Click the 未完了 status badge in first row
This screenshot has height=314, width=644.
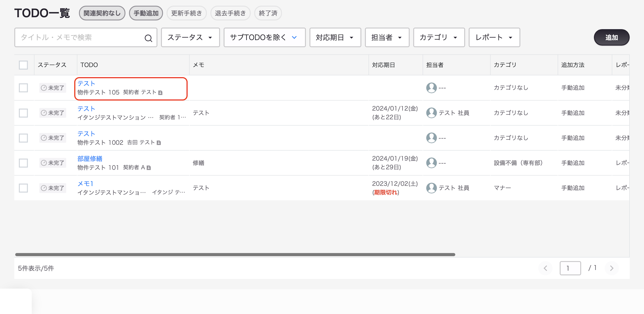(x=53, y=88)
